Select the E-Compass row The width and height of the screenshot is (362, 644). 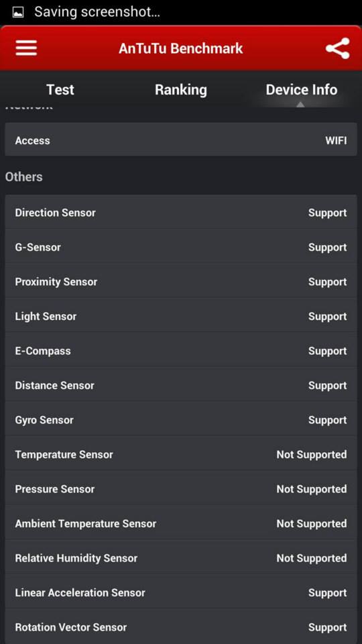181,350
